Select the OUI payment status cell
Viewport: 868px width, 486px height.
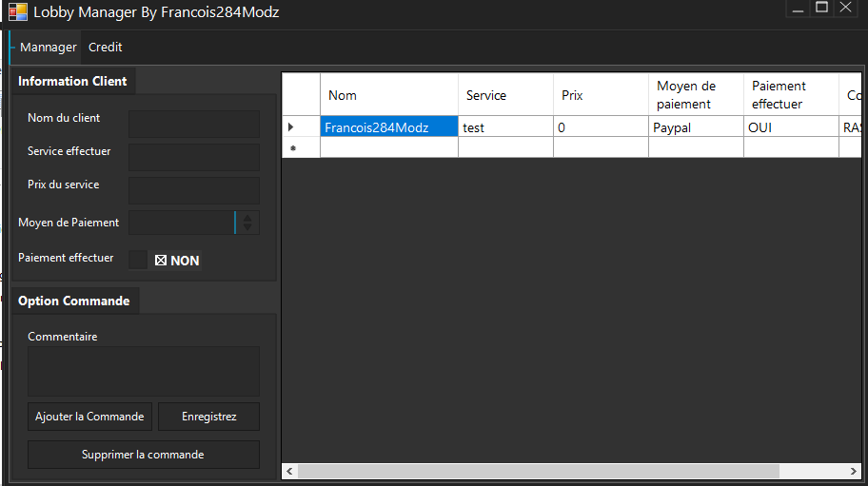(x=791, y=126)
